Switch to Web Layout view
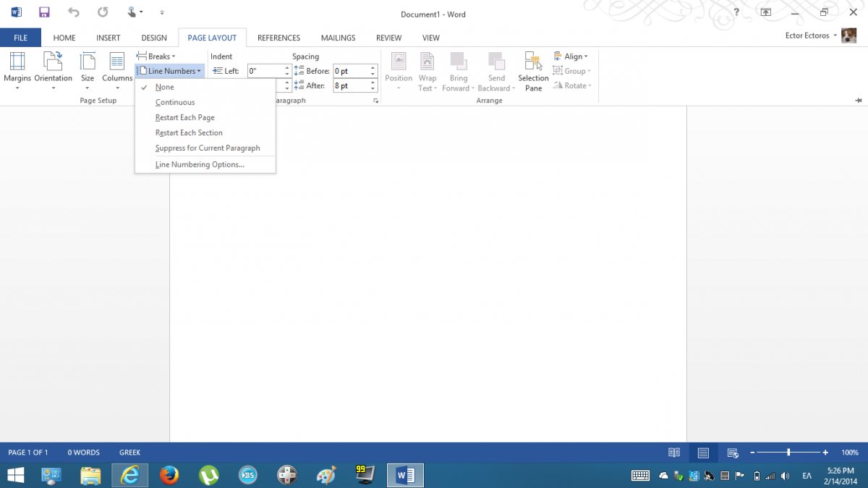This screenshot has width=868, height=488. [732, 453]
